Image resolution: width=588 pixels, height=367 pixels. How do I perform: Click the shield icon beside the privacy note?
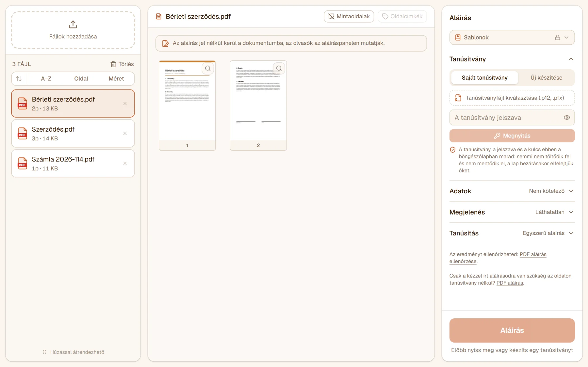(453, 150)
